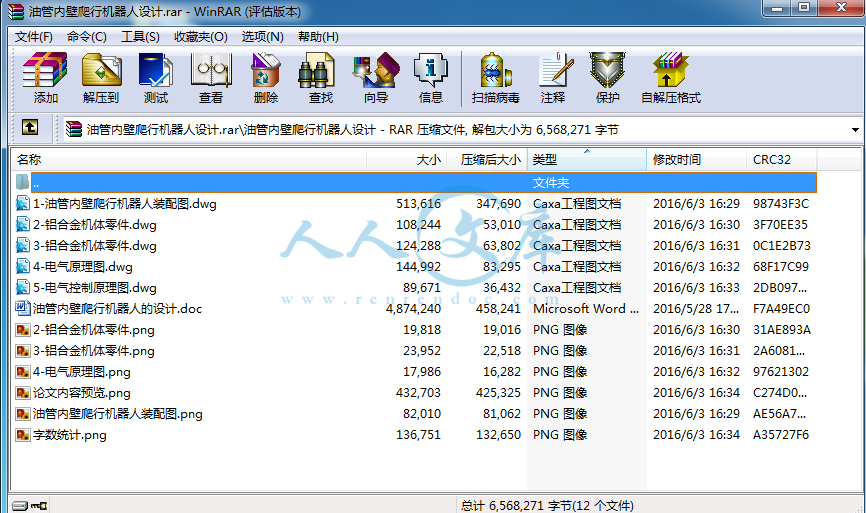866x513 pixels.
Task: Click the CRC32 value 98743F3C
Action: pos(780,204)
